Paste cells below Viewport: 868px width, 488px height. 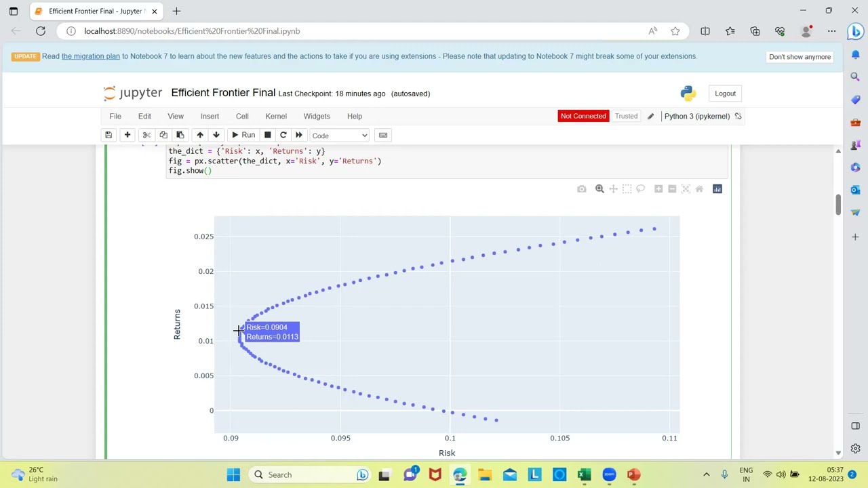pos(180,135)
